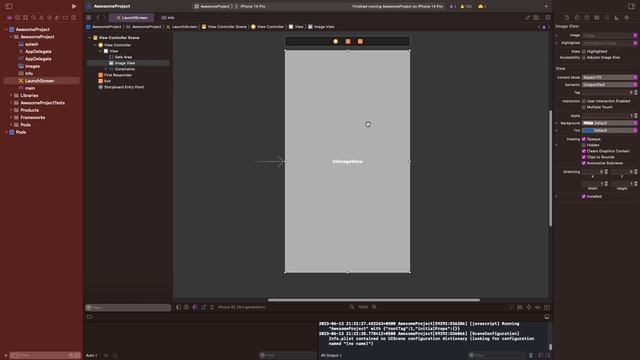Click the document outline filter field
This screenshot has height=360, width=640.
(128, 307)
